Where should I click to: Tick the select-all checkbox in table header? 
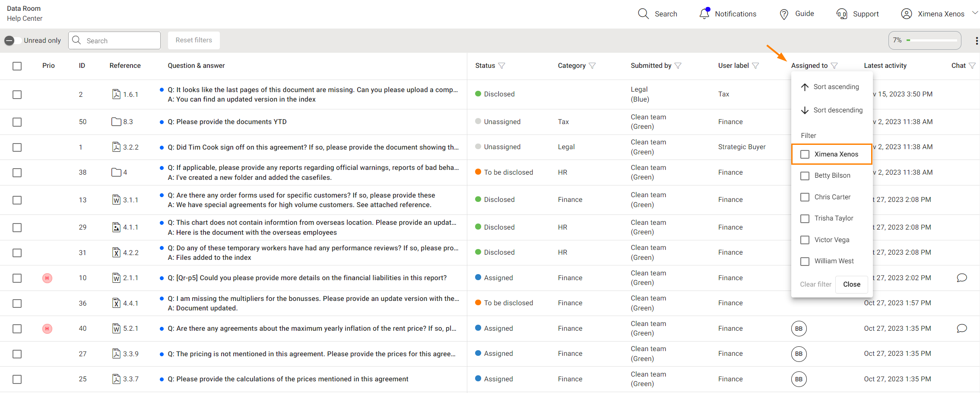coord(17,66)
